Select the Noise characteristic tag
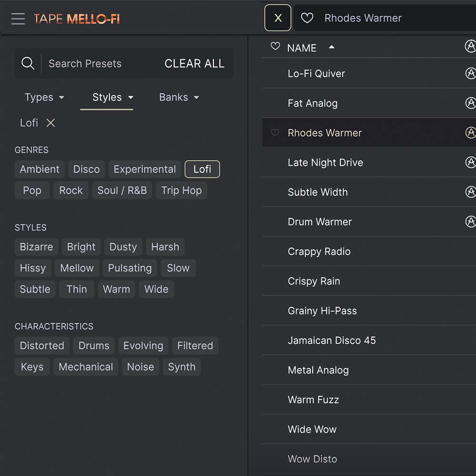 (x=140, y=367)
